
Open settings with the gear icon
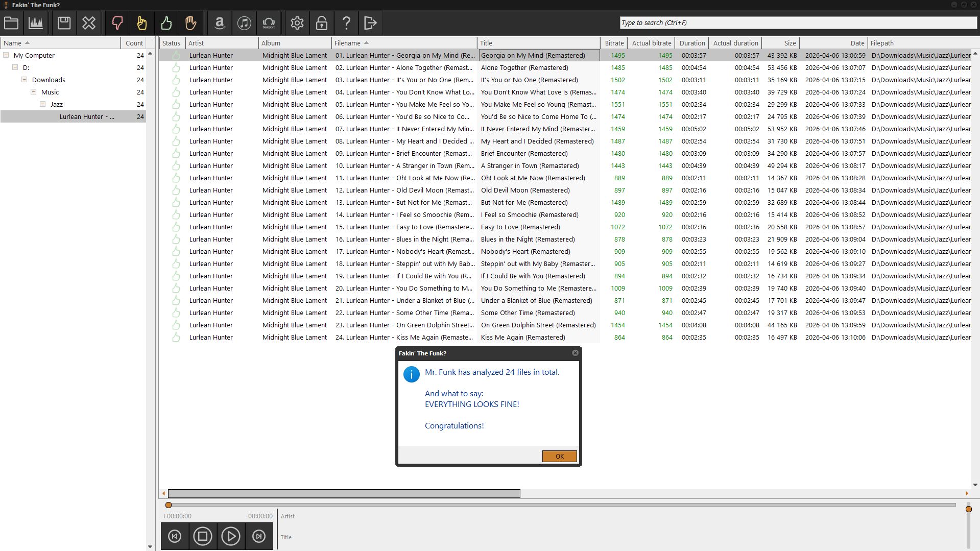pyautogui.click(x=297, y=23)
